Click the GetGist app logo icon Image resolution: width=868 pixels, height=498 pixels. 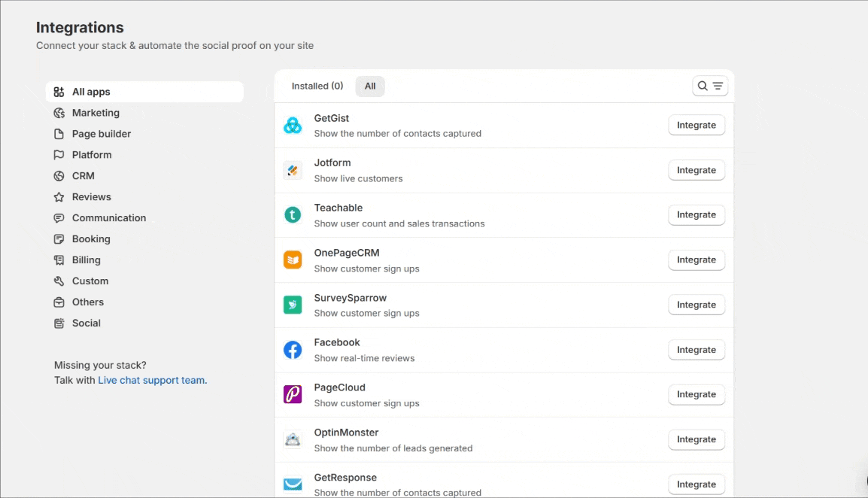[293, 126]
